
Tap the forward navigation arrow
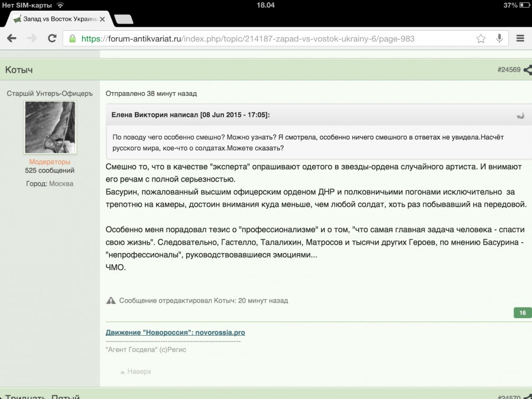[32, 38]
